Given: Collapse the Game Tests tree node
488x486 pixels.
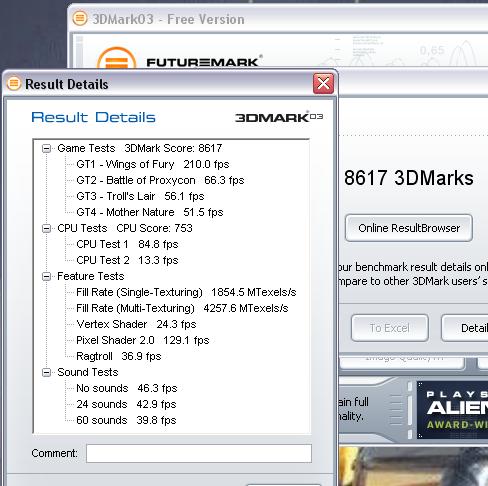Looking at the screenshot, I should tap(46, 148).
